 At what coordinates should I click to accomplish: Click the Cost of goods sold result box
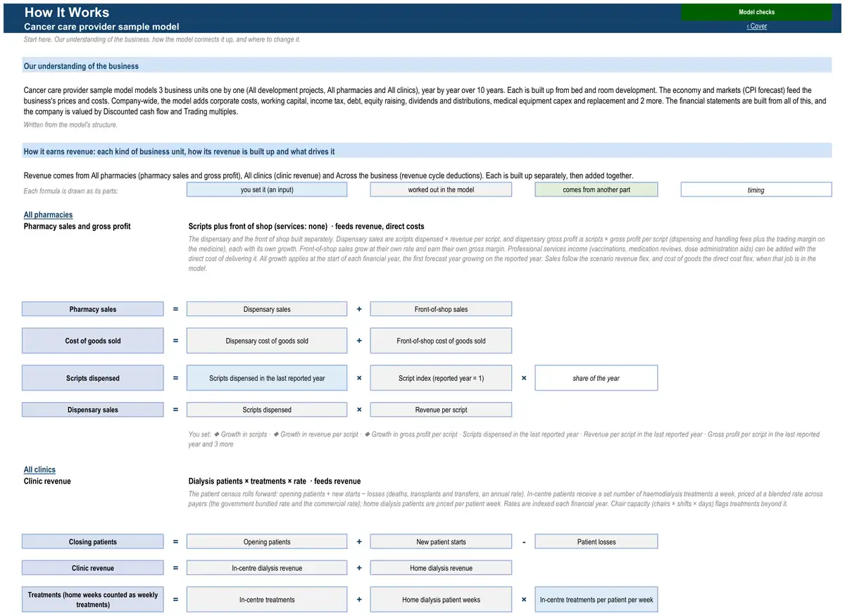(93, 341)
